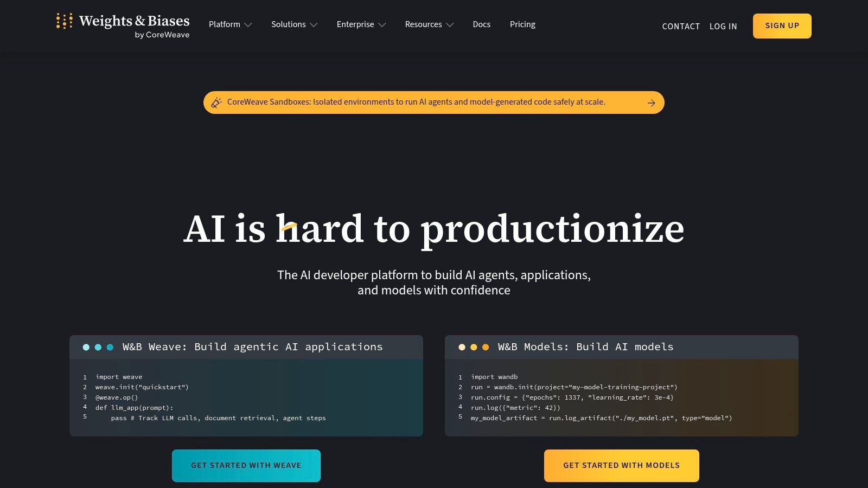Click the party popper icon in the announcement banner

pos(216,102)
